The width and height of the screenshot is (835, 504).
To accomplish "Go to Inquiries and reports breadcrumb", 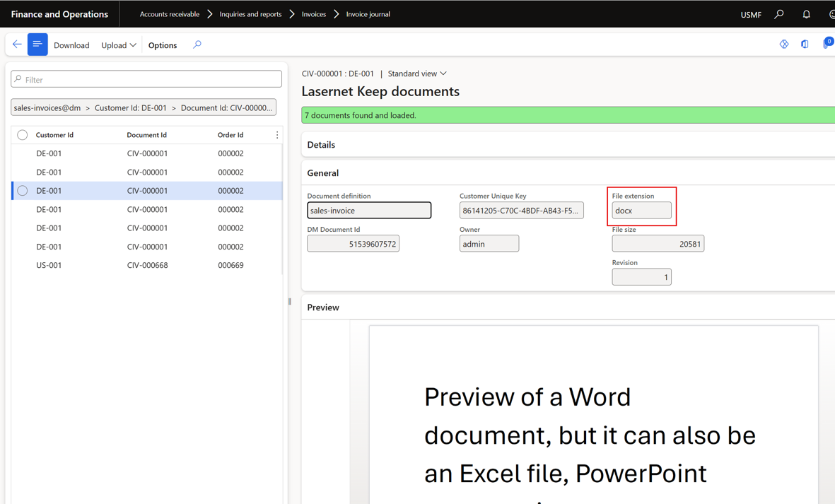I will (x=250, y=14).
